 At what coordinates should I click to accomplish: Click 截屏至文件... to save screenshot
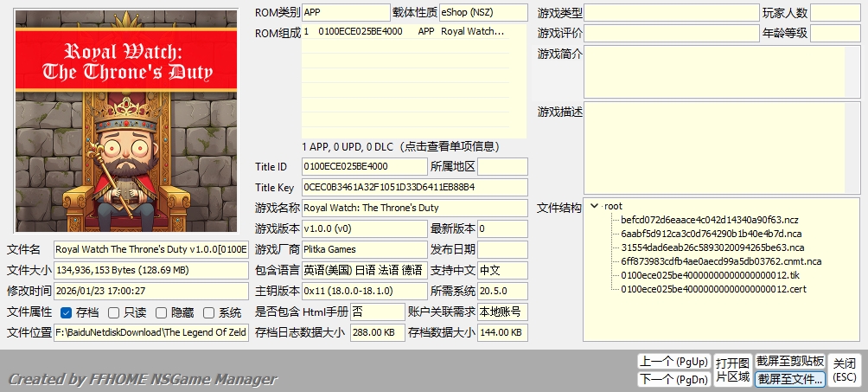789,379
